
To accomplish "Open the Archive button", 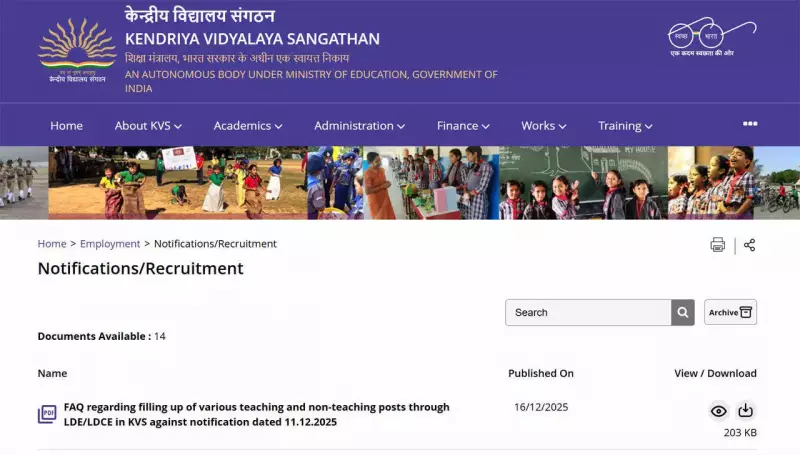I will click(x=730, y=312).
